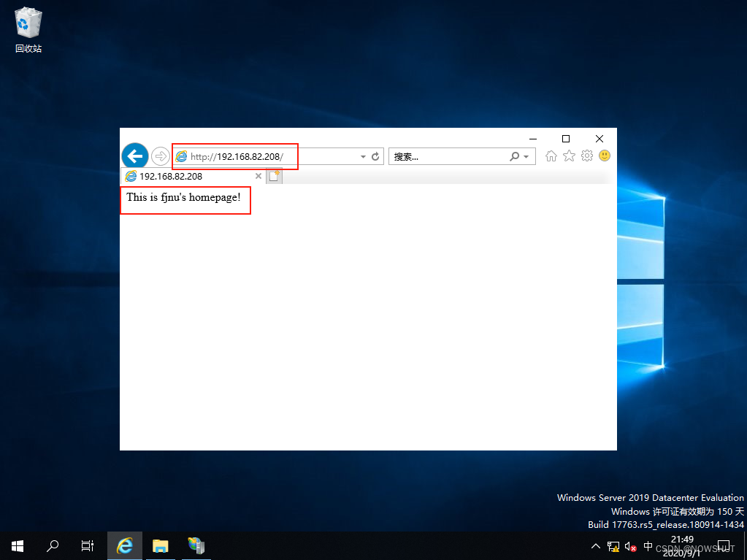Open Task View on taskbar

click(x=88, y=545)
